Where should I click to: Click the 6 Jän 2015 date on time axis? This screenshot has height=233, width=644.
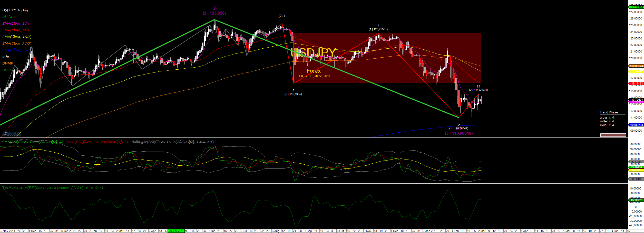[68, 231]
